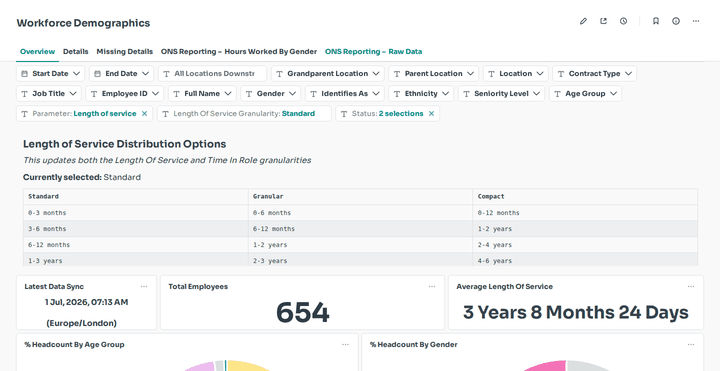This screenshot has width=720, height=371.
Task: Open Total Employees card options menu
Action: 432,287
